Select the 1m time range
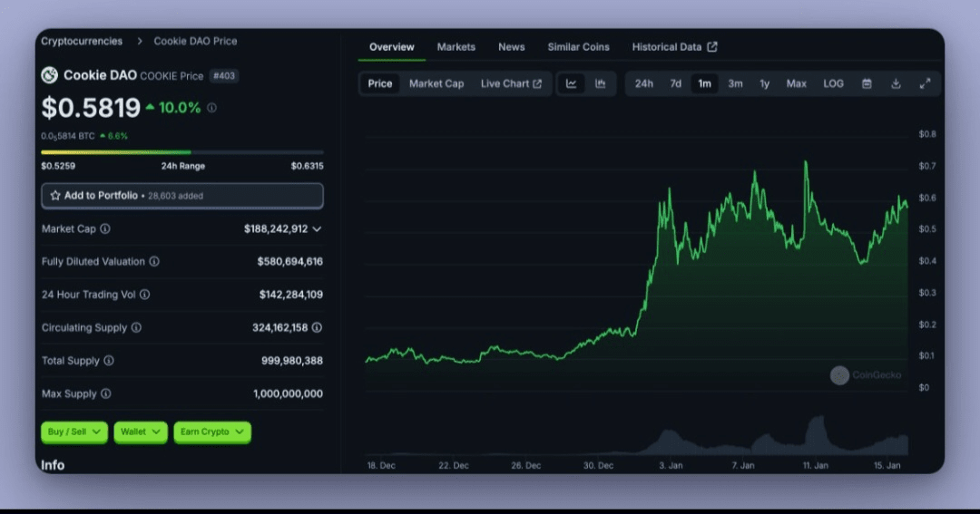The image size is (980, 514). pyautogui.click(x=704, y=83)
